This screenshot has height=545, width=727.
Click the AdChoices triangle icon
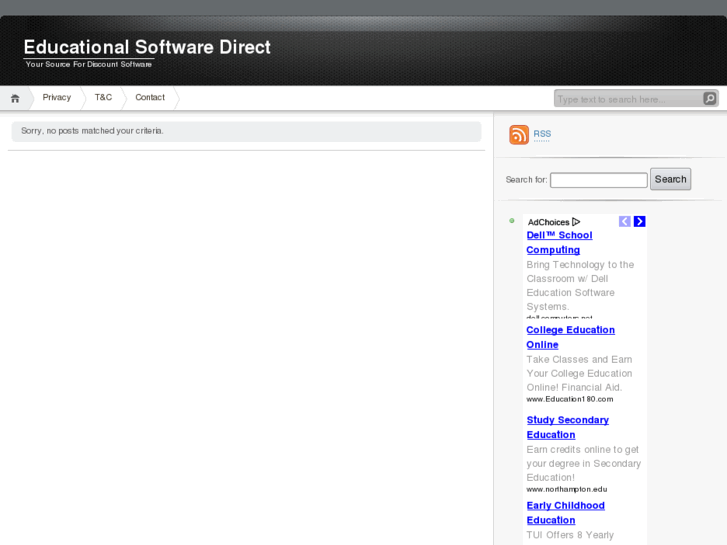pos(576,222)
